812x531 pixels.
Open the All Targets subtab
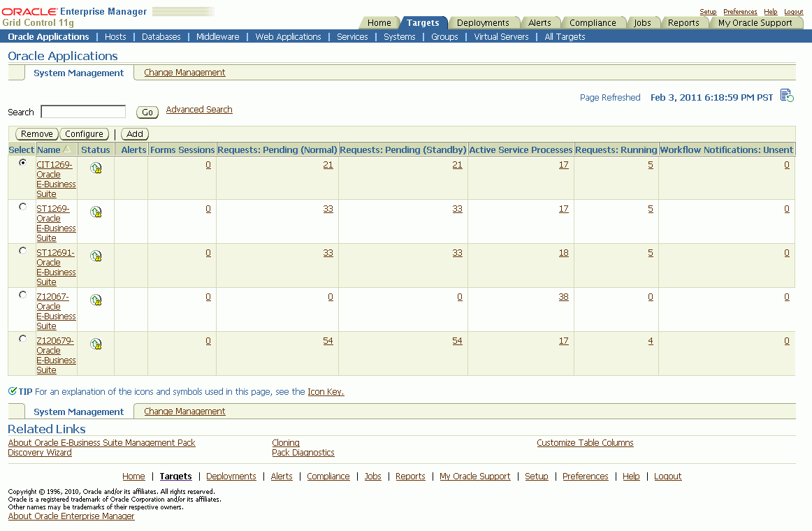coord(565,37)
